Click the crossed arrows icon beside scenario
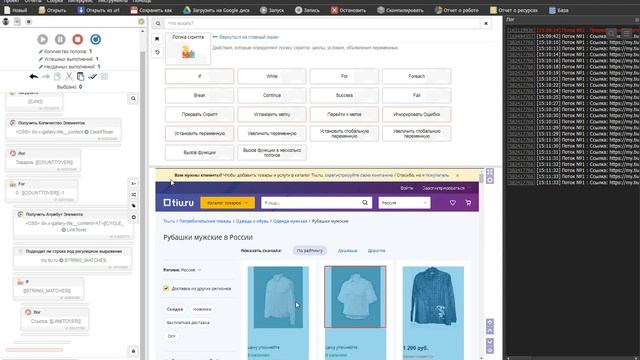Viewport: 640px width, 360px height. [x=133, y=195]
